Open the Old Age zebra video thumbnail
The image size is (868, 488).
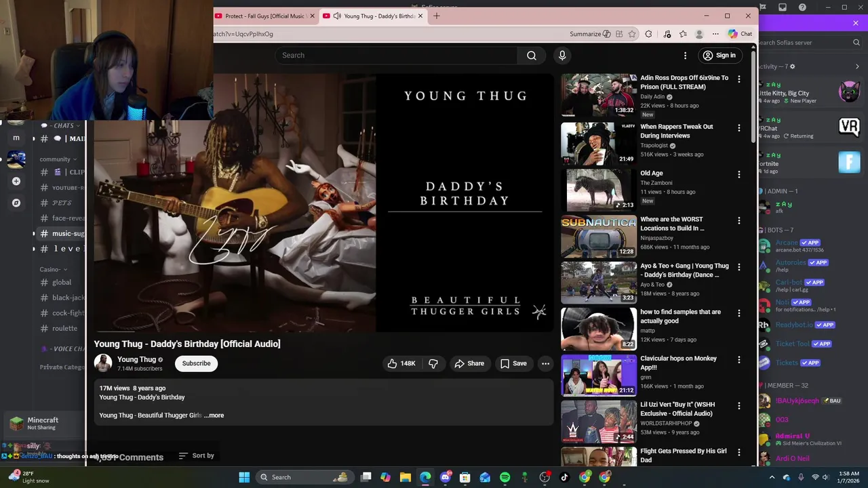[599, 190]
